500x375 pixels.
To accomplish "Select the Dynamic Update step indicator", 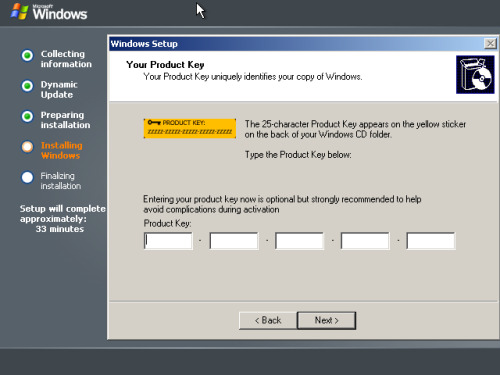I will tap(27, 86).
